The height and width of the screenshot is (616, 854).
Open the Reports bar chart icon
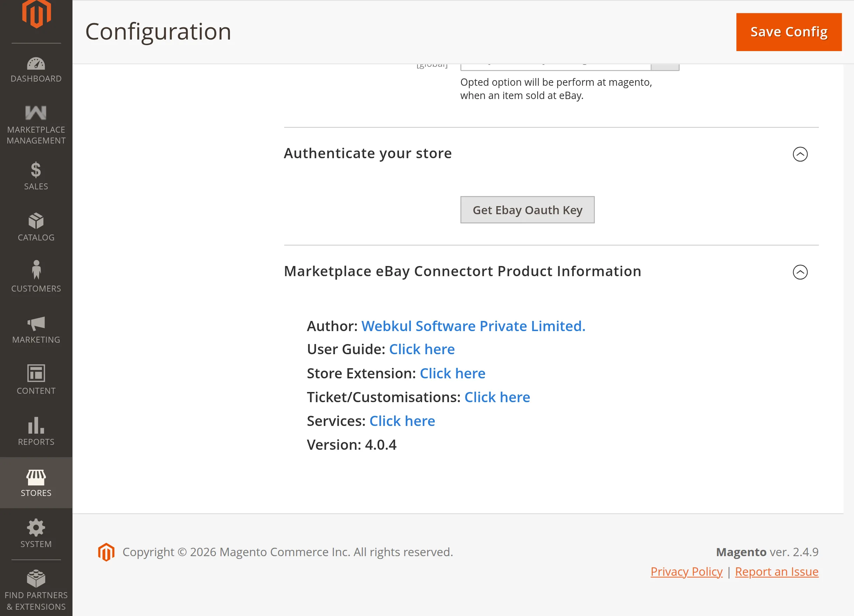pos(36,425)
